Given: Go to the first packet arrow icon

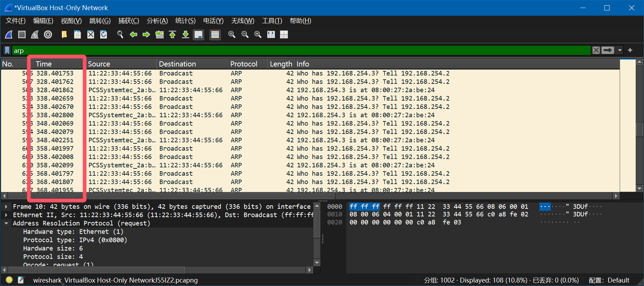Looking at the screenshot, I should point(172,34).
